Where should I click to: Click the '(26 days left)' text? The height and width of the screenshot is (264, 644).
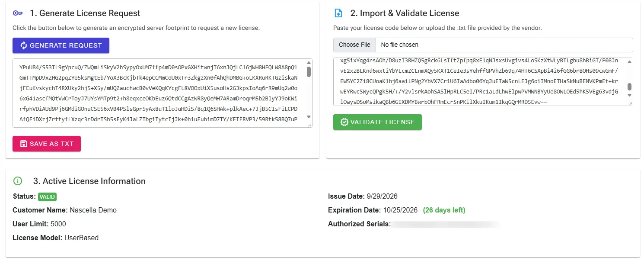[444, 210]
